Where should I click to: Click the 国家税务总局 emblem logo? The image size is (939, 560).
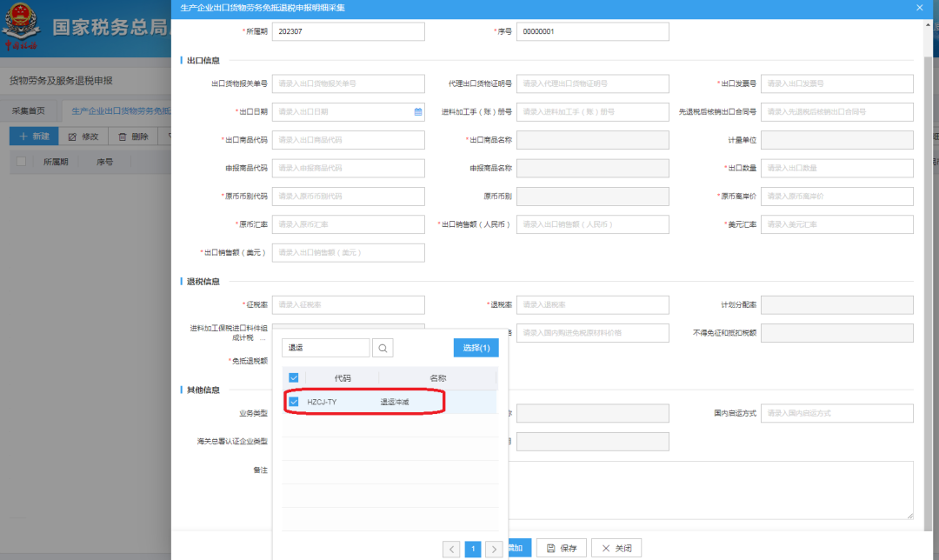[x=22, y=27]
